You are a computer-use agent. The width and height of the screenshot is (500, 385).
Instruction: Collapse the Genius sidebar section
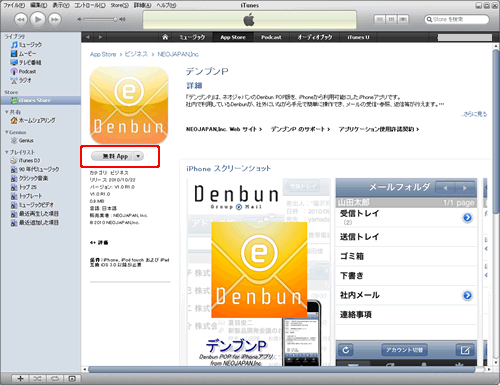(x=7, y=132)
